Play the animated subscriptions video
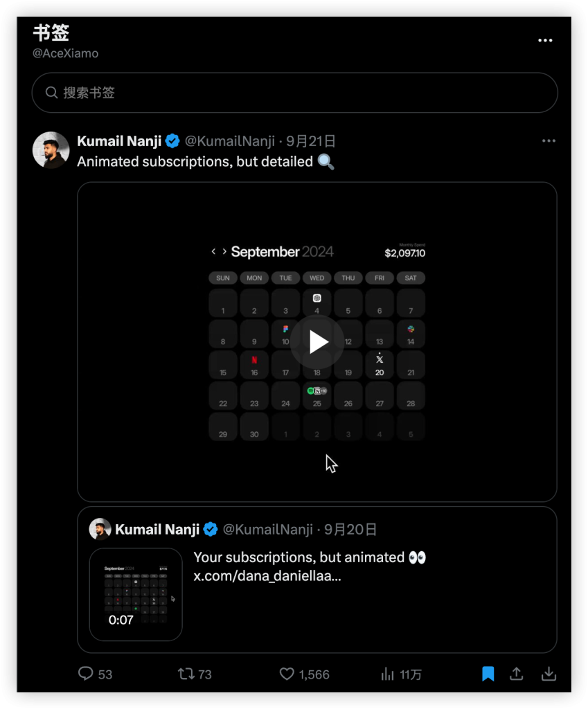The height and width of the screenshot is (709, 588). coord(317,341)
